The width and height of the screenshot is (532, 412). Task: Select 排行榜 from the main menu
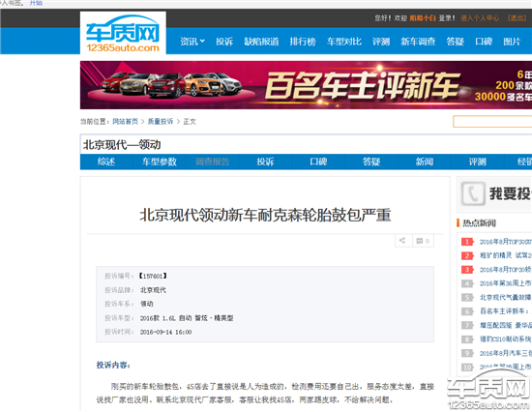(303, 42)
